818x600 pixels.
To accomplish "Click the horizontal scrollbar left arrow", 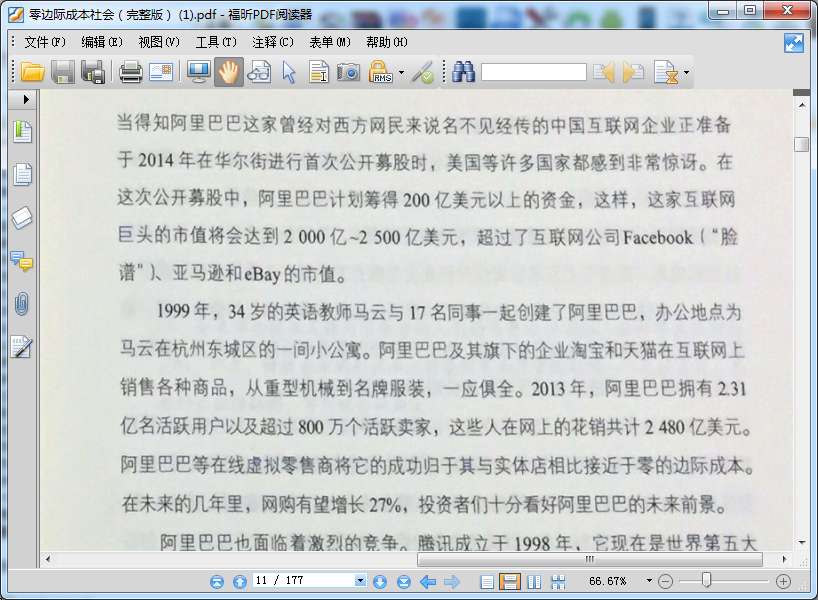I will pyautogui.click(x=48, y=559).
